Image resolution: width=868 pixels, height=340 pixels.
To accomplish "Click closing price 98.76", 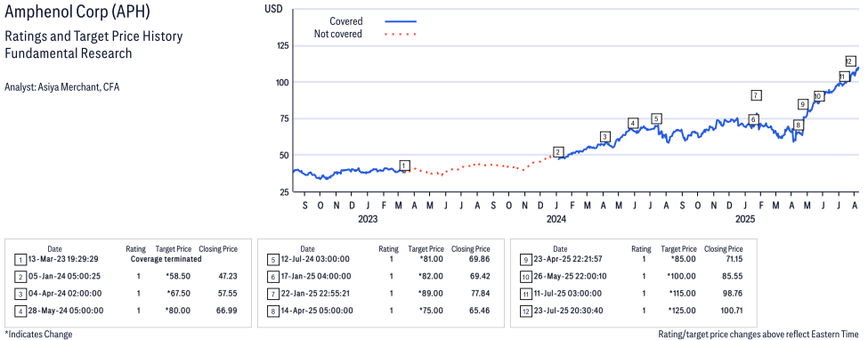I will click(732, 293).
